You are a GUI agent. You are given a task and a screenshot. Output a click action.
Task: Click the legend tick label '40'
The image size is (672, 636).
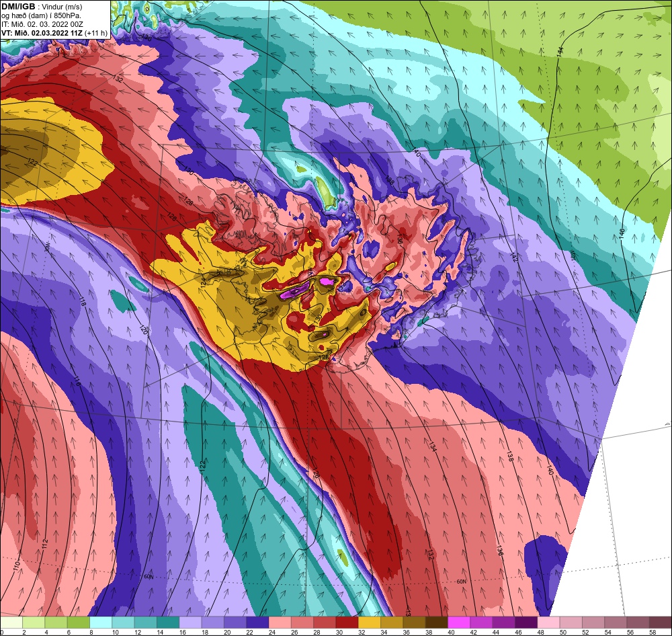tap(452, 632)
